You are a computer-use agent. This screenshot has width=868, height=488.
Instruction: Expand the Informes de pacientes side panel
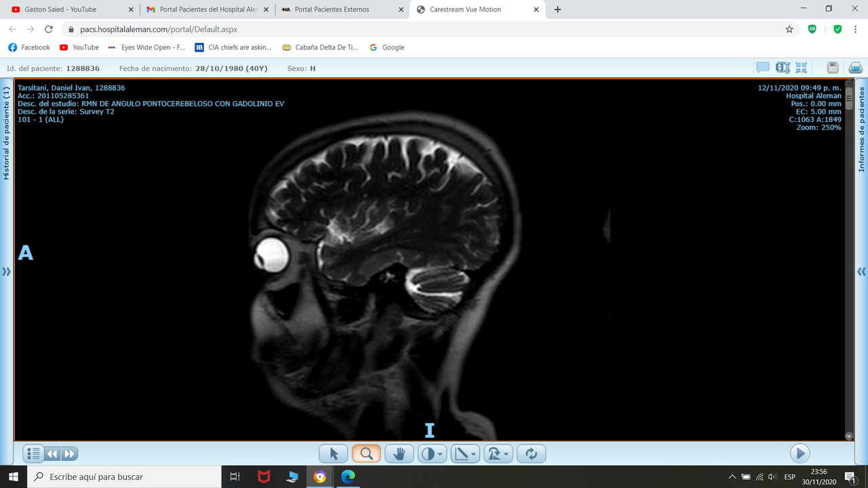[862, 129]
